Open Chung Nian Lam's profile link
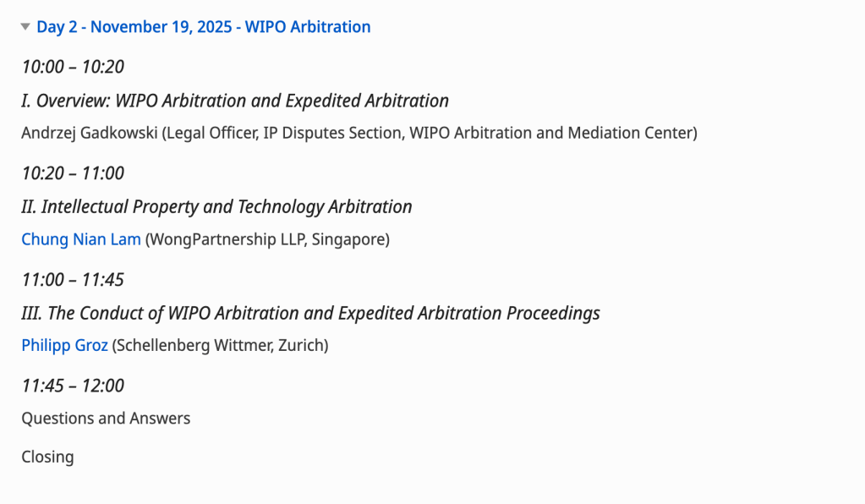 click(81, 239)
